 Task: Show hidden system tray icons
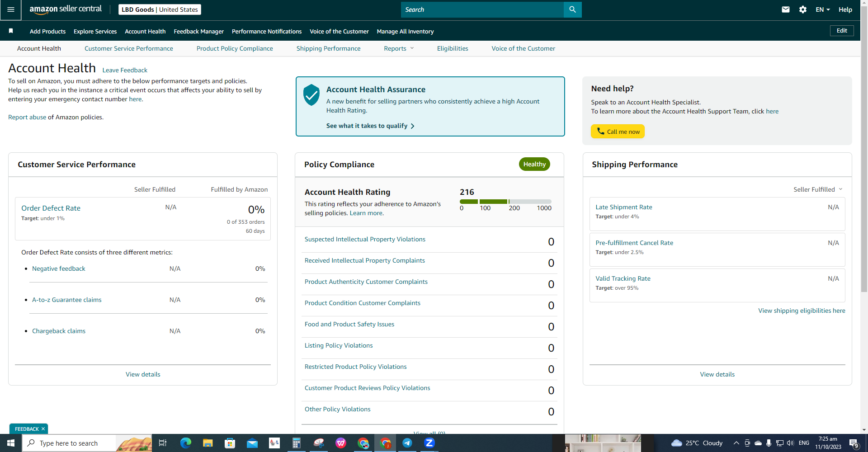coord(736,443)
